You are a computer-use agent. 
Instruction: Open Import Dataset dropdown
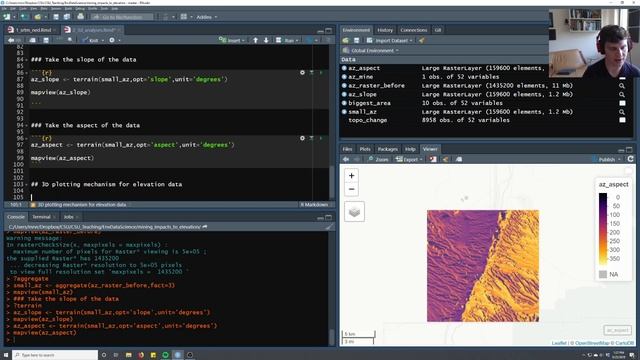[390, 40]
